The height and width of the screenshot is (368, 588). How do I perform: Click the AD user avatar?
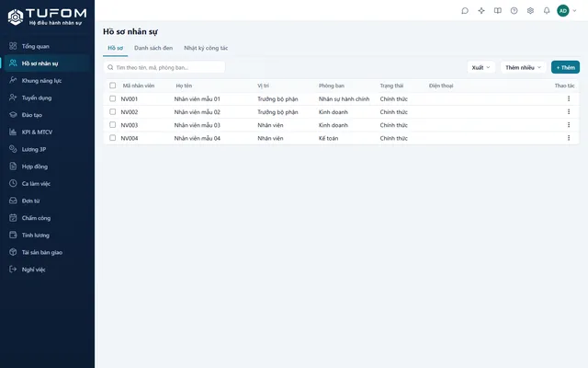[x=563, y=10]
